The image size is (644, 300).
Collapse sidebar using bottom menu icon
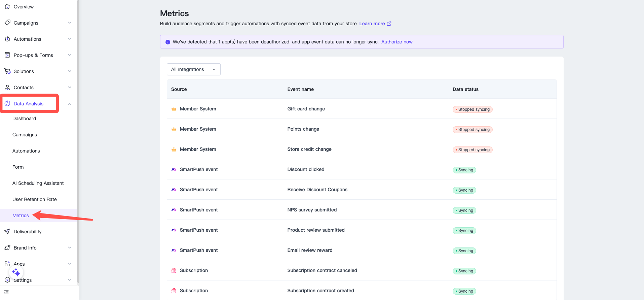pos(6,292)
